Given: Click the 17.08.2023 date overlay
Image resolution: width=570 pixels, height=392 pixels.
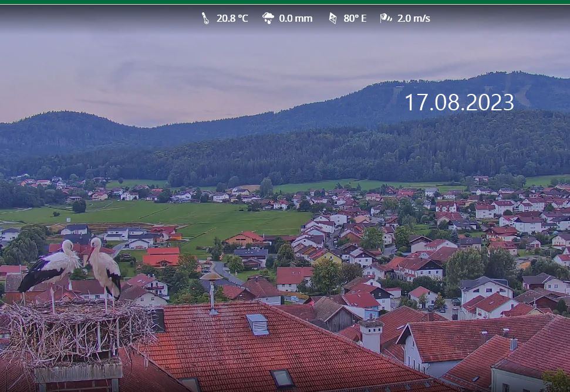Looking at the screenshot, I should (x=459, y=103).
